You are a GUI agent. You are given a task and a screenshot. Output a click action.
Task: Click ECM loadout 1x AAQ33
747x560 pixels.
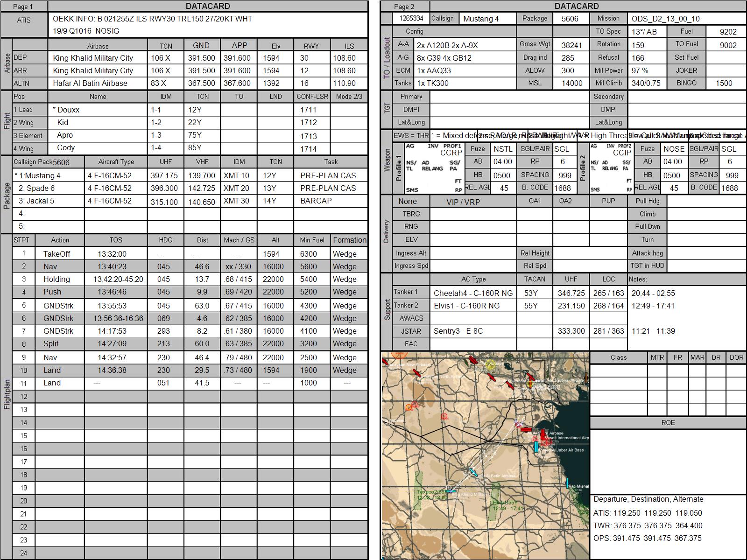(x=434, y=70)
